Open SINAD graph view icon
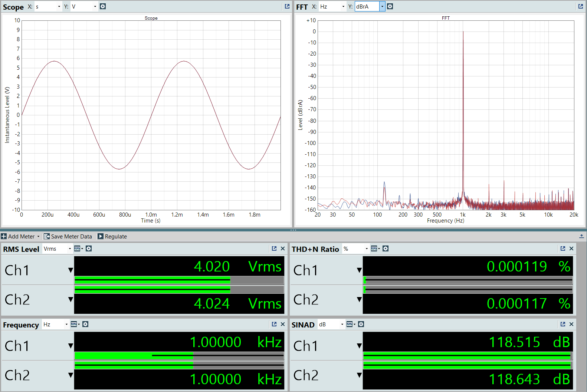Image resolution: width=587 pixels, height=392 pixels. pos(351,324)
